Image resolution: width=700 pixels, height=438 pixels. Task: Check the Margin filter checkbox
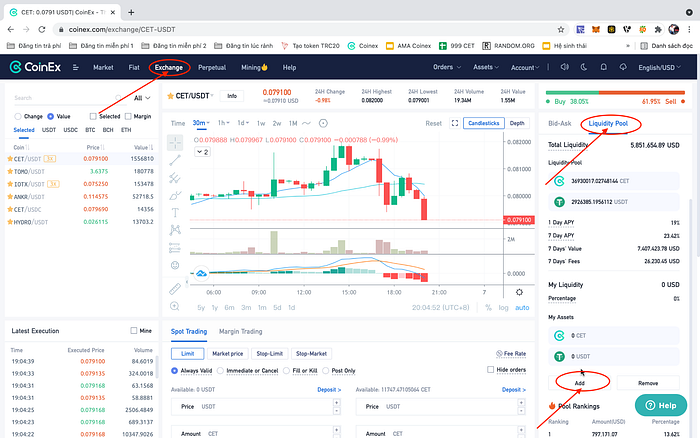pos(128,117)
